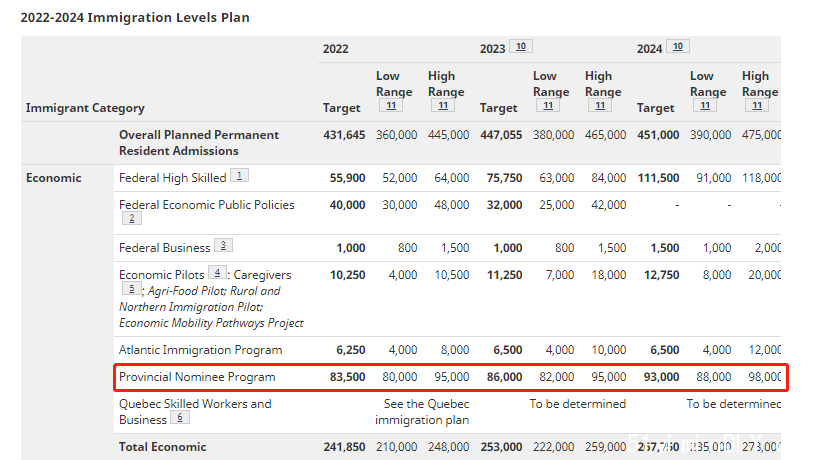The image size is (819, 460).
Task: Select Federal Economic Public Policies 2023 target 32,000
Action: click(504, 205)
